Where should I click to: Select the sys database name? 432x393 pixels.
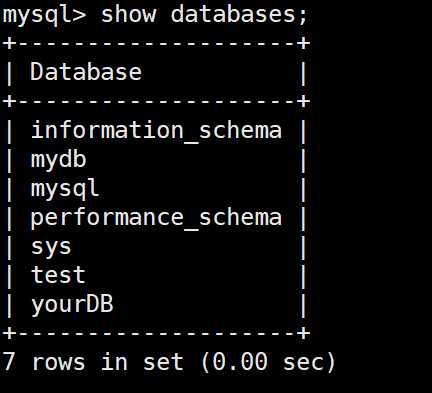pos(51,248)
